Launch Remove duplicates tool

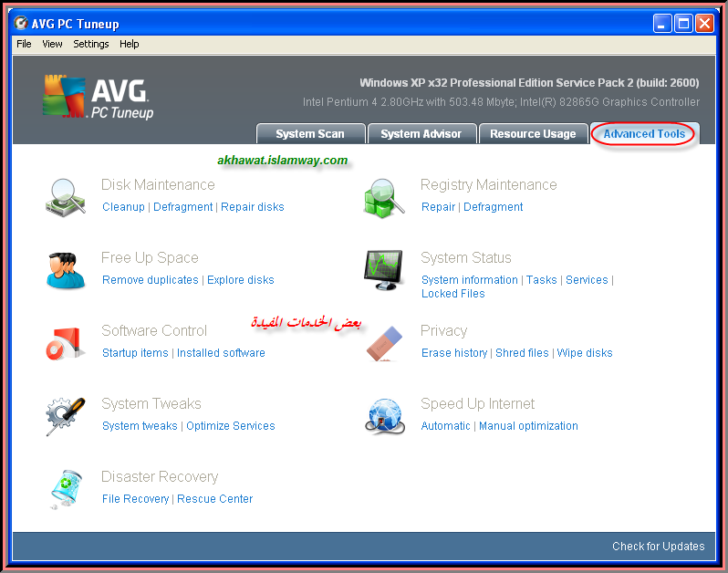pos(151,280)
